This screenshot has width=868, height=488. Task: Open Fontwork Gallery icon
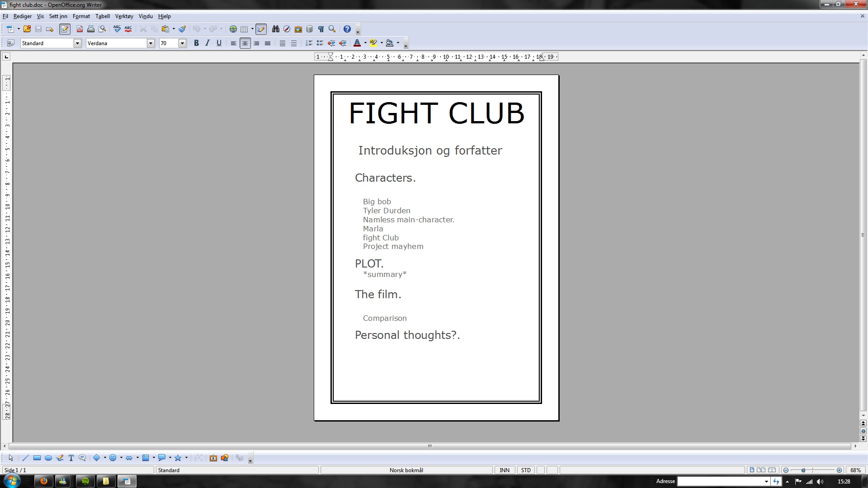213,458
